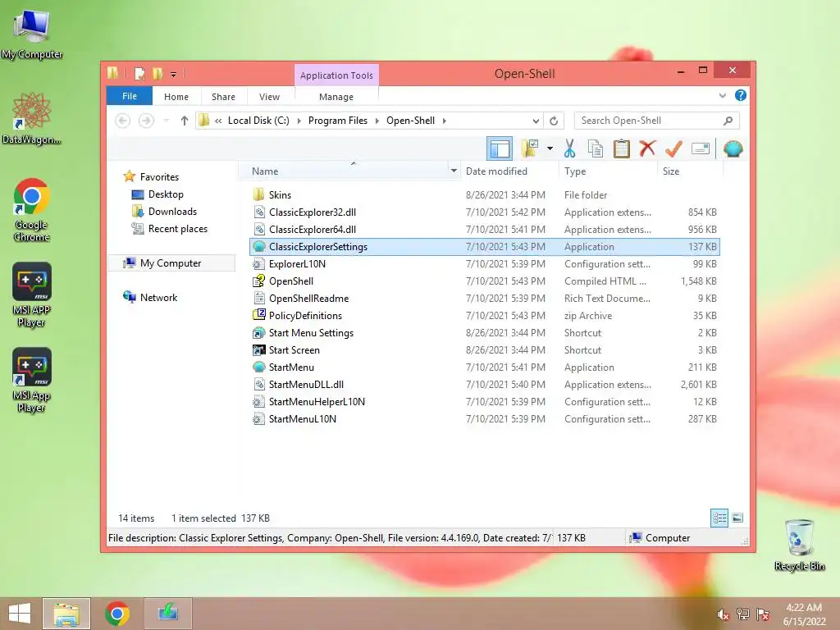Switch to large icons view in status bar
This screenshot has height=630, width=840.
[737, 518]
